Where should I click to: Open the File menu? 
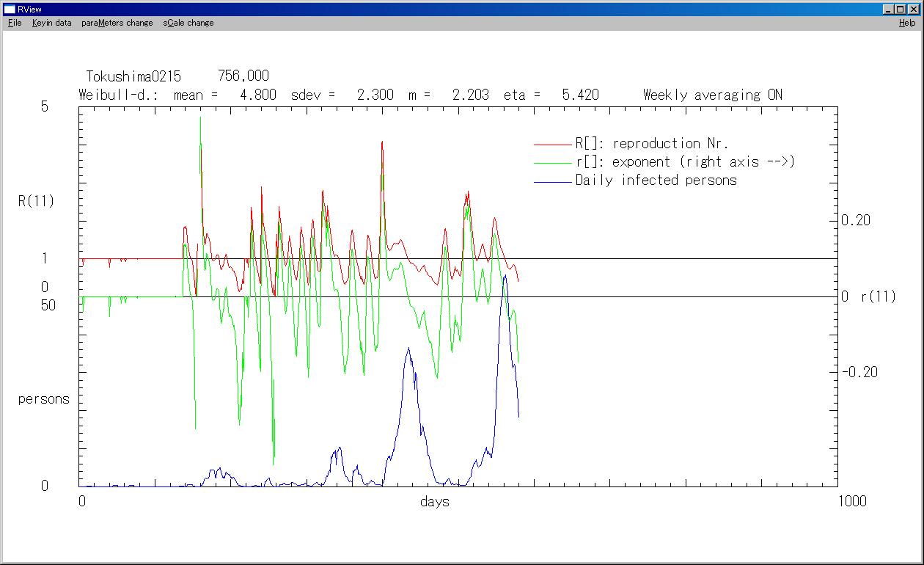click(15, 23)
